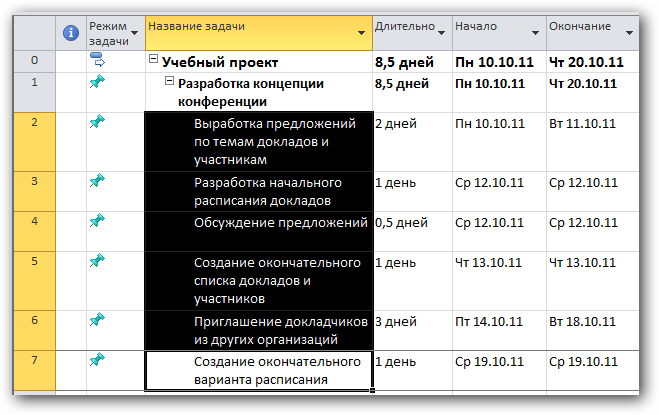659x415 pixels.
Task: Select task Приглашение докладчиков из других организаций
Action: [259, 330]
